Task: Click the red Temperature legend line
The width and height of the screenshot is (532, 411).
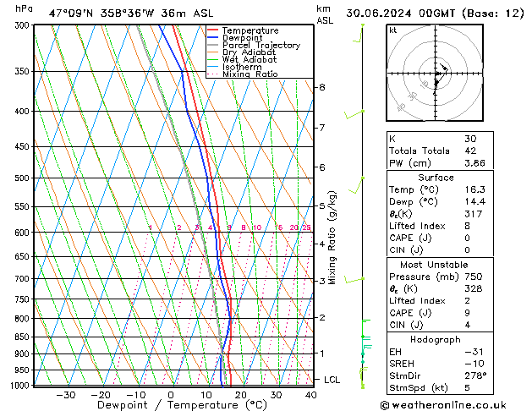Action: 213,30
